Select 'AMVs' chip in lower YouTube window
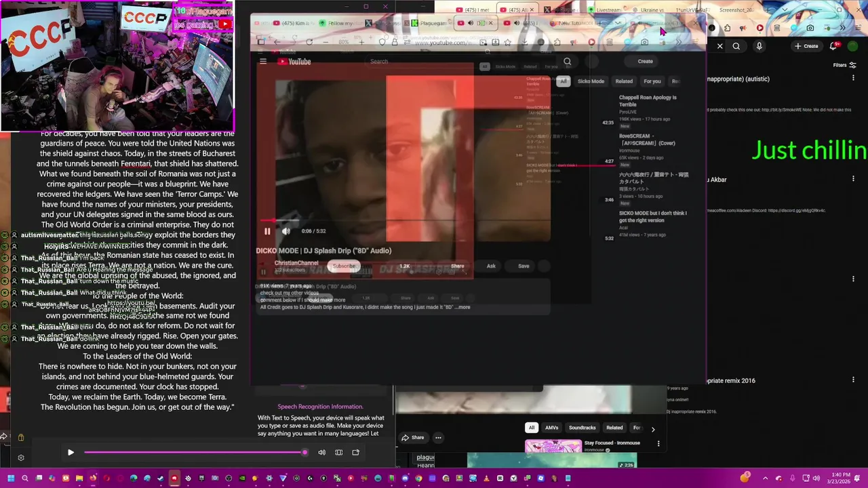 551,428
